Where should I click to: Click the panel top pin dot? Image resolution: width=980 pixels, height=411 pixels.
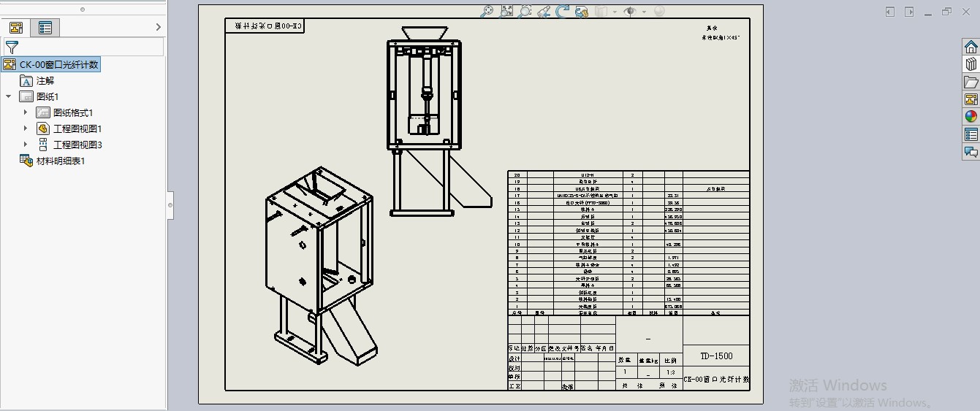[82, 9]
